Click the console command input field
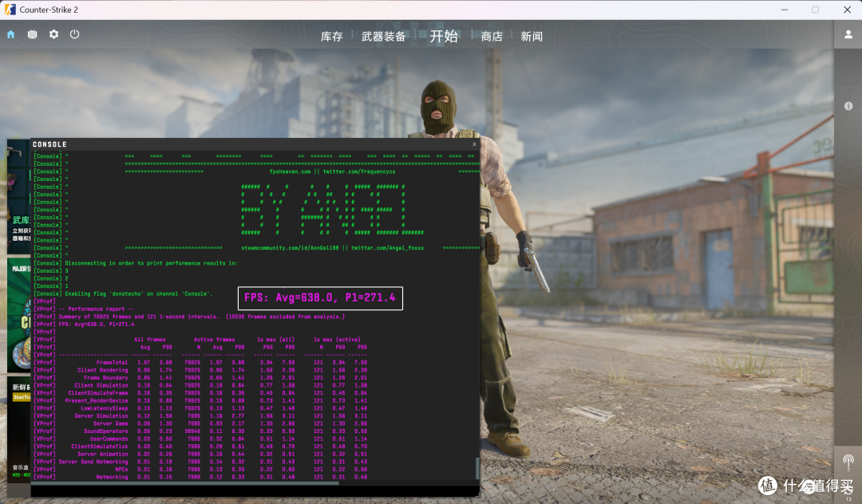The width and height of the screenshot is (862, 504). (255, 490)
